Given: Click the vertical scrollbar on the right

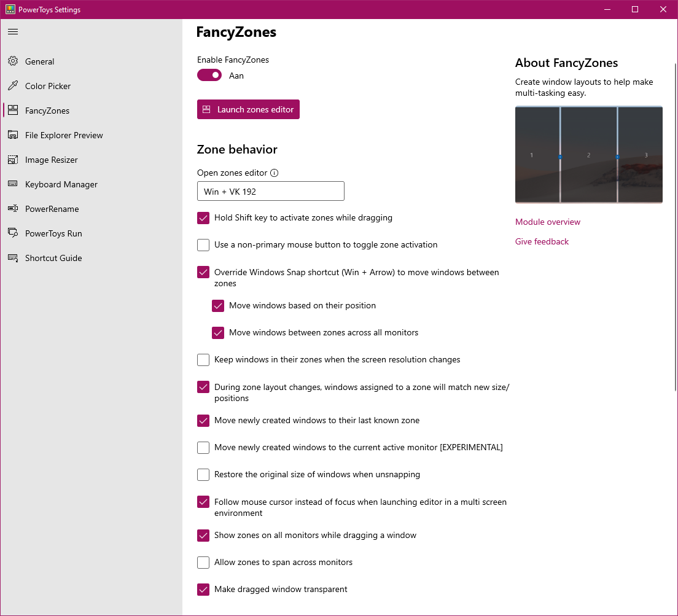Looking at the screenshot, I should [x=676, y=227].
